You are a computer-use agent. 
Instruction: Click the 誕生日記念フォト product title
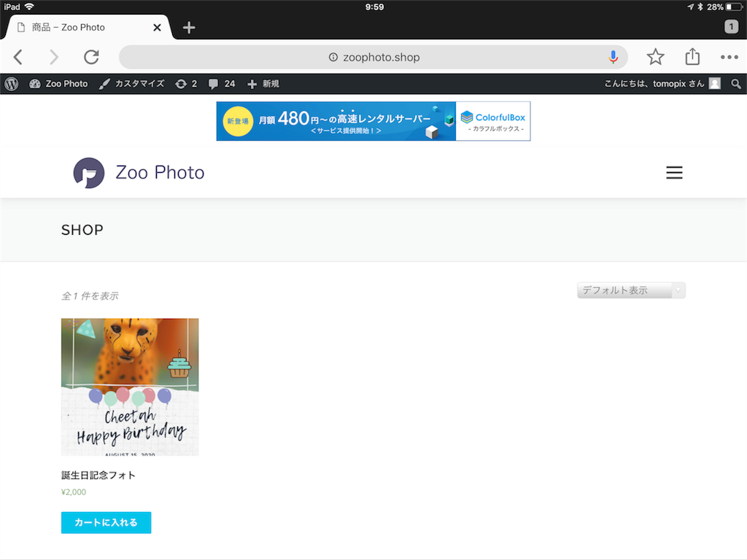[98, 475]
